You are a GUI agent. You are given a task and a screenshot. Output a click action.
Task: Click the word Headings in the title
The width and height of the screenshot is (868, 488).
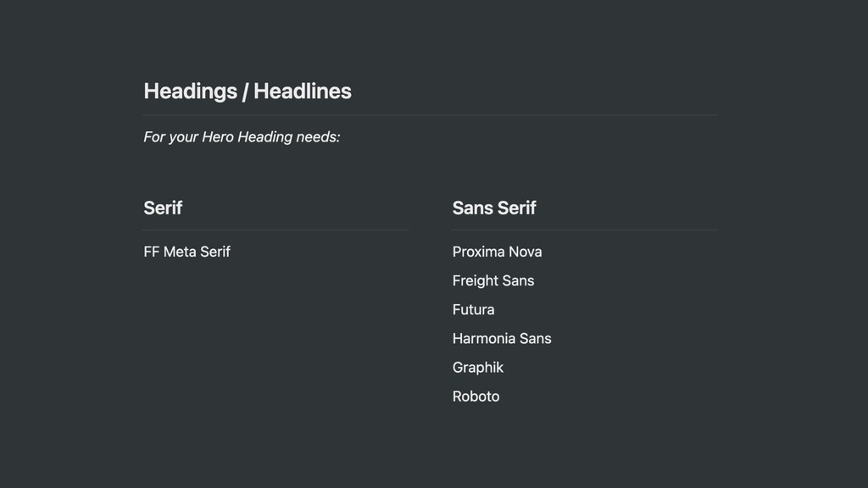tap(191, 91)
